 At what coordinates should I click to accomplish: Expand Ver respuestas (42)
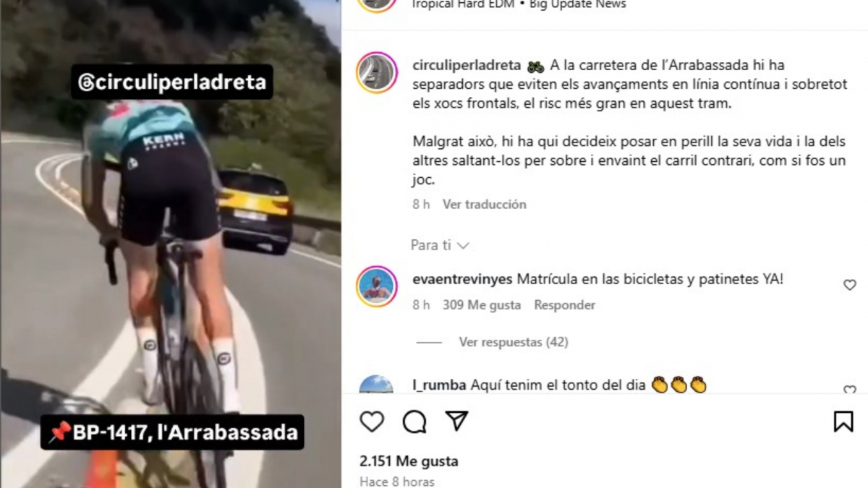[x=514, y=342]
